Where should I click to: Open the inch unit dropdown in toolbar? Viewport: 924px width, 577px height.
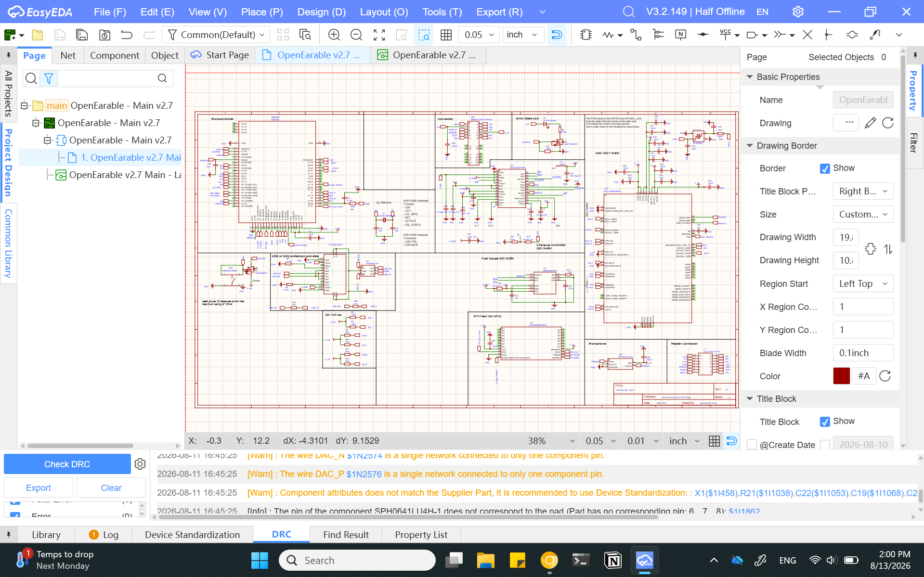pyautogui.click(x=523, y=35)
